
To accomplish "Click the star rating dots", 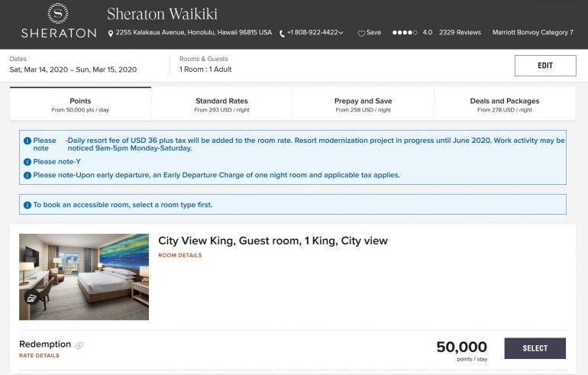I will pos(404,33).
